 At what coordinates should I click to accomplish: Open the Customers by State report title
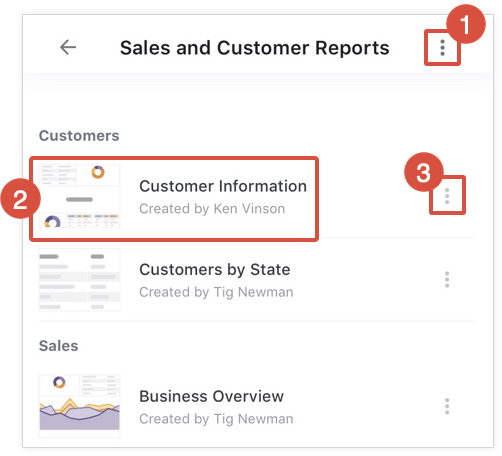(215, 269)
